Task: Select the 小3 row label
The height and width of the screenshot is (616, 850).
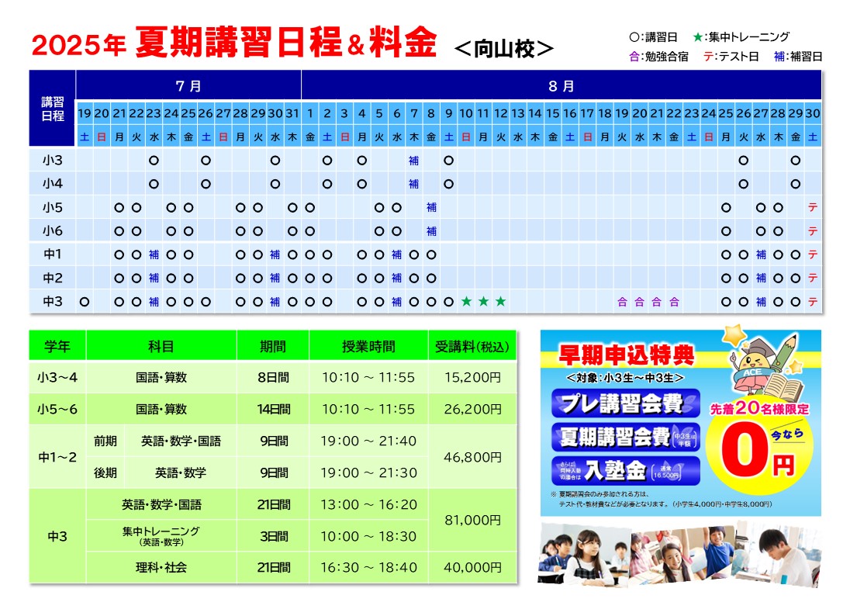Action: coord(53,161)
